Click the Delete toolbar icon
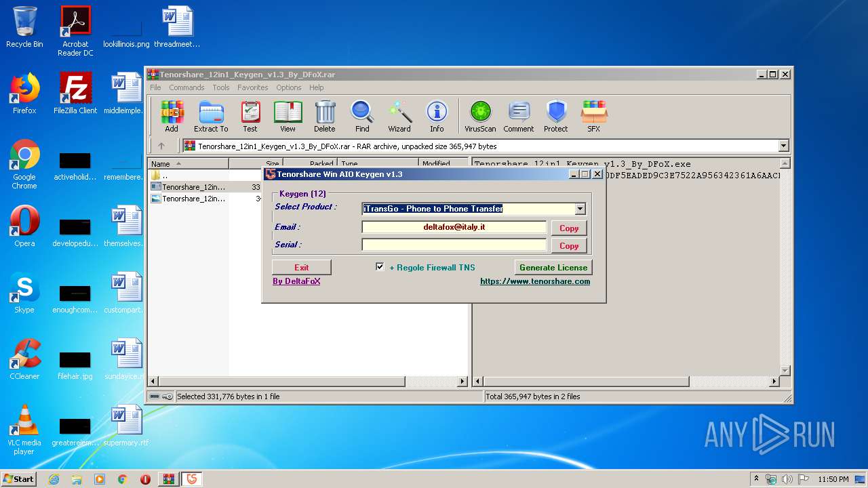The image size is (868, 488). (x=325, y=117)
